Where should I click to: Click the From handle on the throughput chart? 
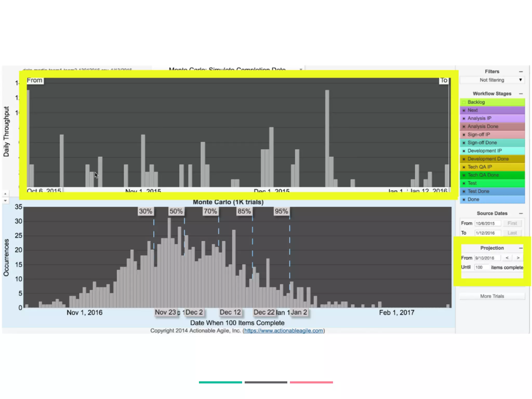[x=35, y=81]
